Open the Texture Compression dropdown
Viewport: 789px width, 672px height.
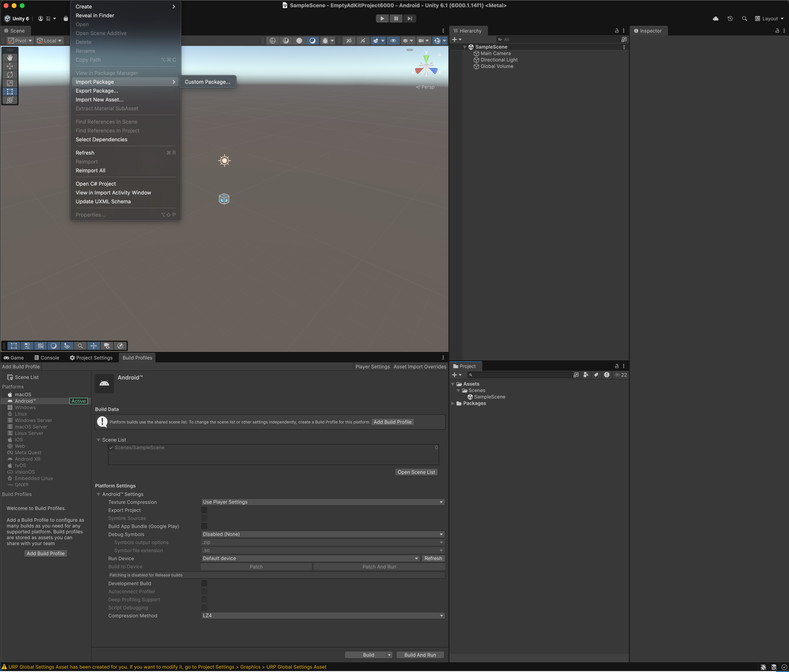click(323, 502)
